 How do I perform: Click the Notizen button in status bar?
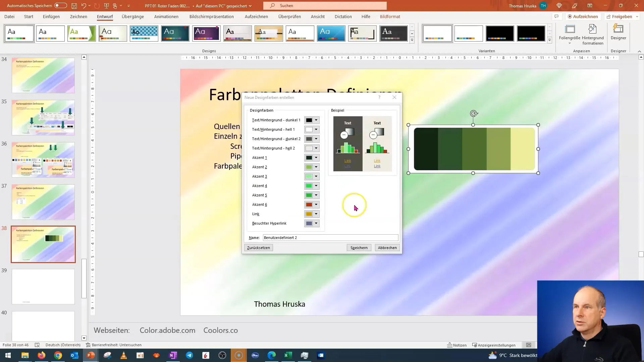(x=457, y=345)
